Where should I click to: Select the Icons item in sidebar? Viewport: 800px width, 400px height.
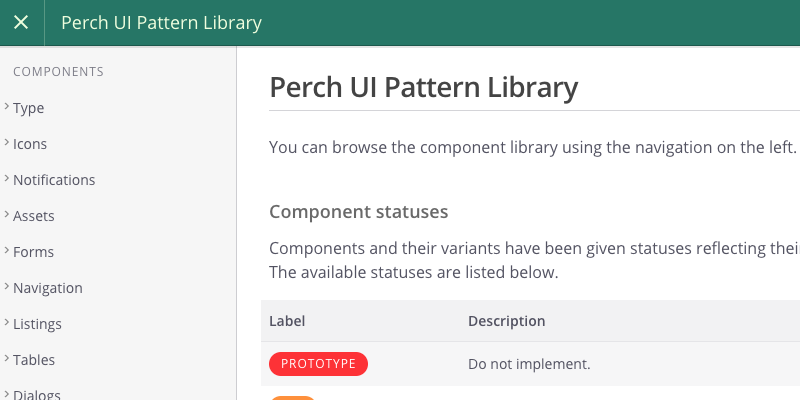30,144
